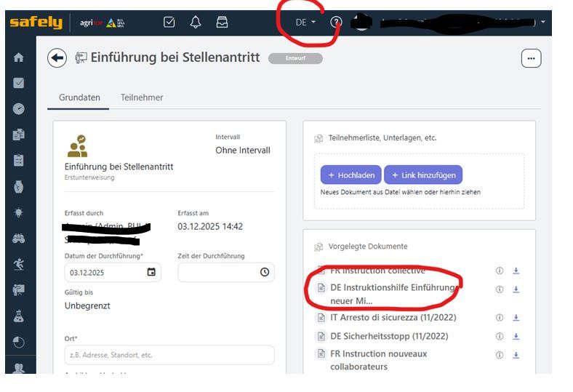Download DE Sicherheitsstopp (11/2022) document
The height and width of the screenshot is (392, 573).
coord(516,336)
